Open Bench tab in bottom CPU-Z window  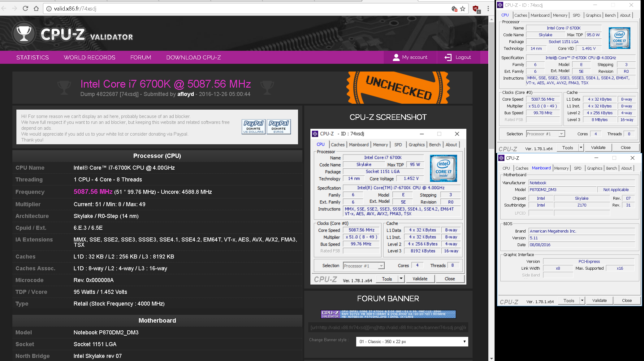pyautogui.click(x=612, y=168)
